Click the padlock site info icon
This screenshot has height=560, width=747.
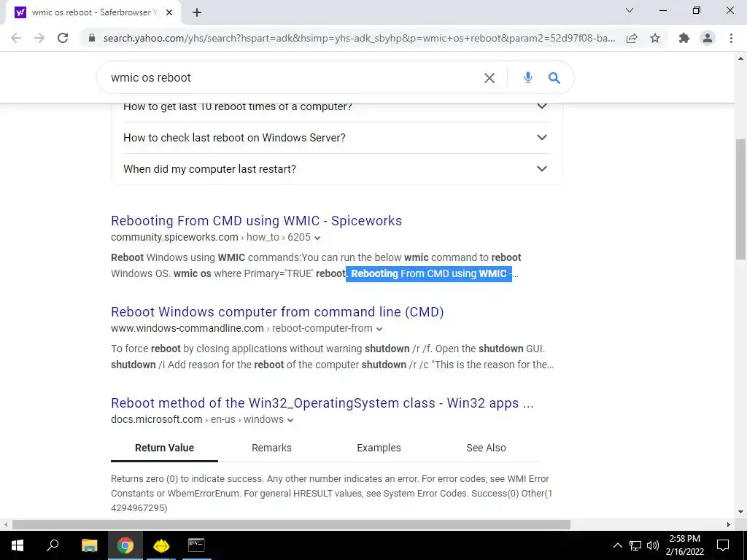tap(91, 38)
